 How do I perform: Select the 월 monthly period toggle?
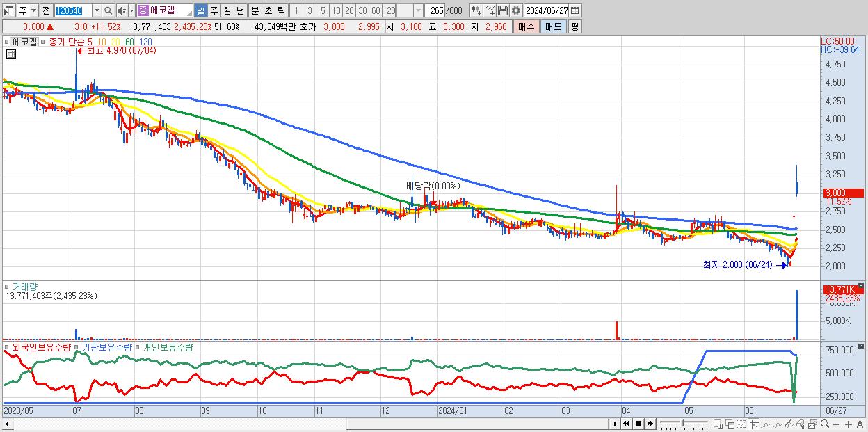pos(227,10)
